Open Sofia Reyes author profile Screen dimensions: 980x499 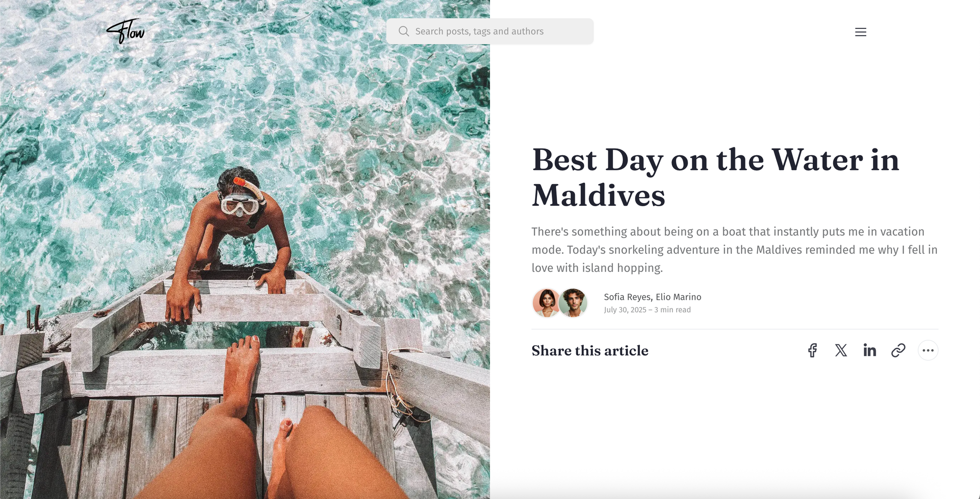pyautogui.click(x=627, y=297)
